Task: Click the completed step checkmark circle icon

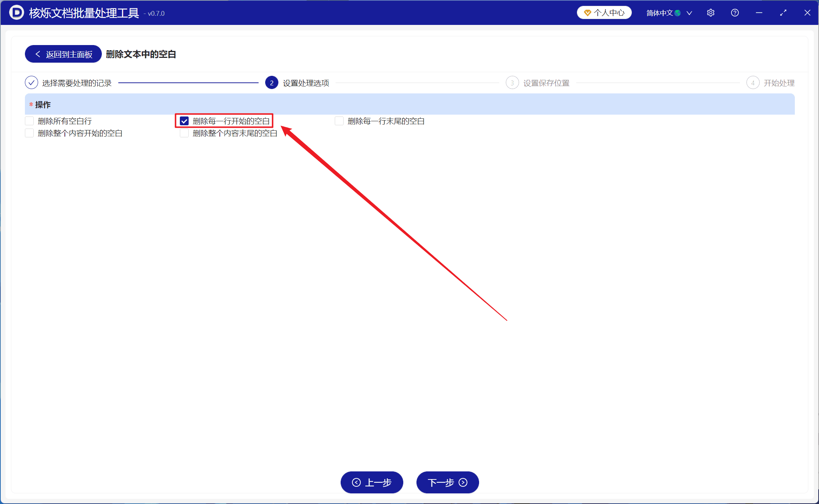Action: [31, 83]
